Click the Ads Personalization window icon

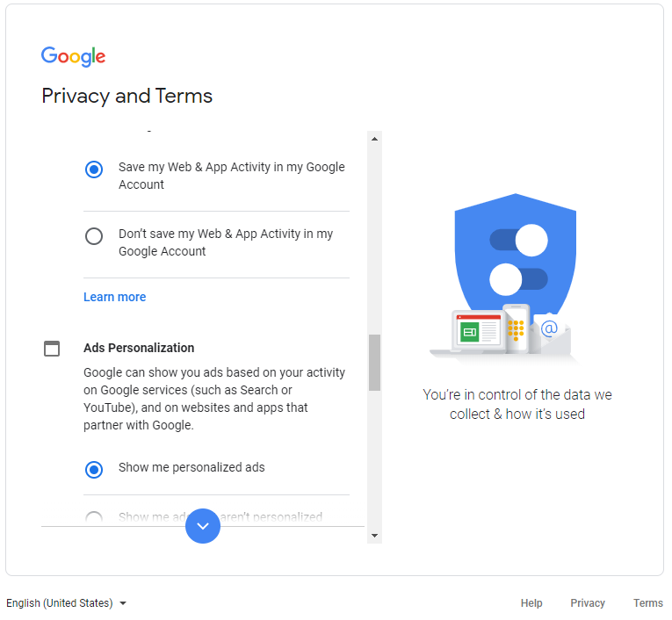tap(52, 349)
